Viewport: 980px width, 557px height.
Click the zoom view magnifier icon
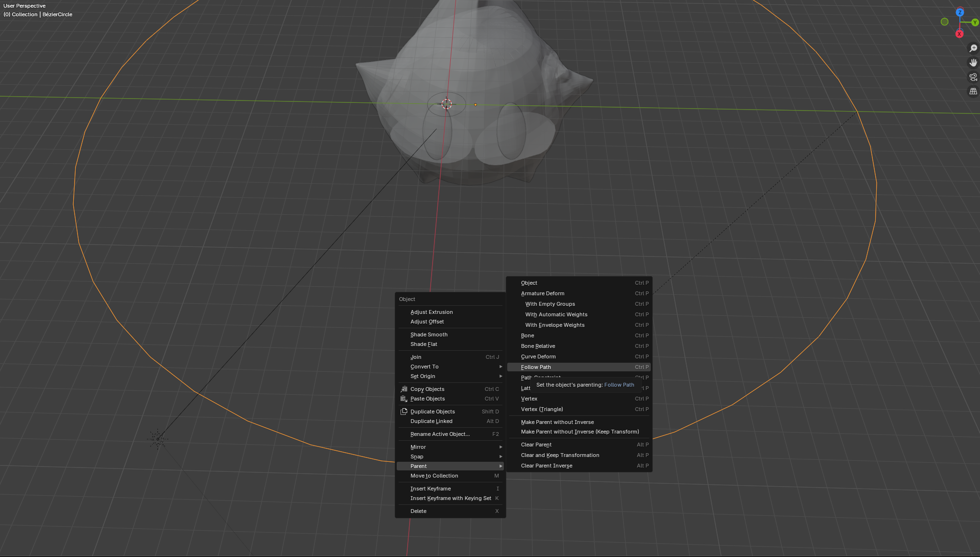[x=973, y=48]
